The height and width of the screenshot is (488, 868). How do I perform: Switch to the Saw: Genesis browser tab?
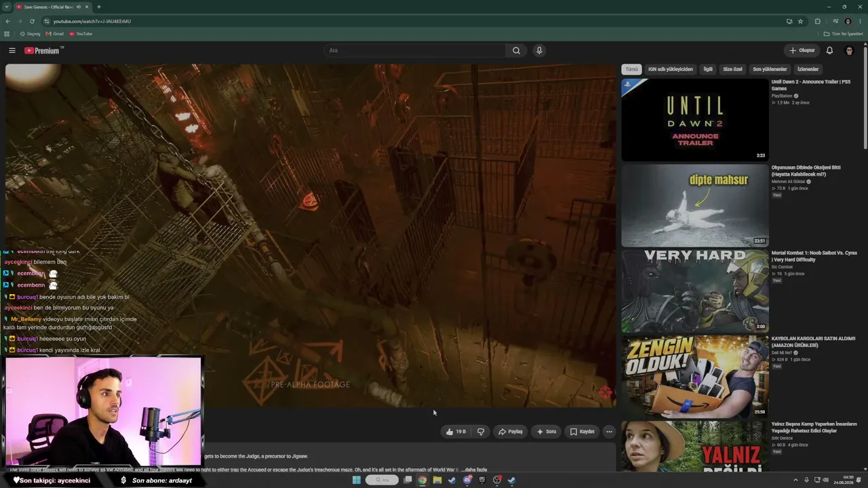(x=53, y=7)
